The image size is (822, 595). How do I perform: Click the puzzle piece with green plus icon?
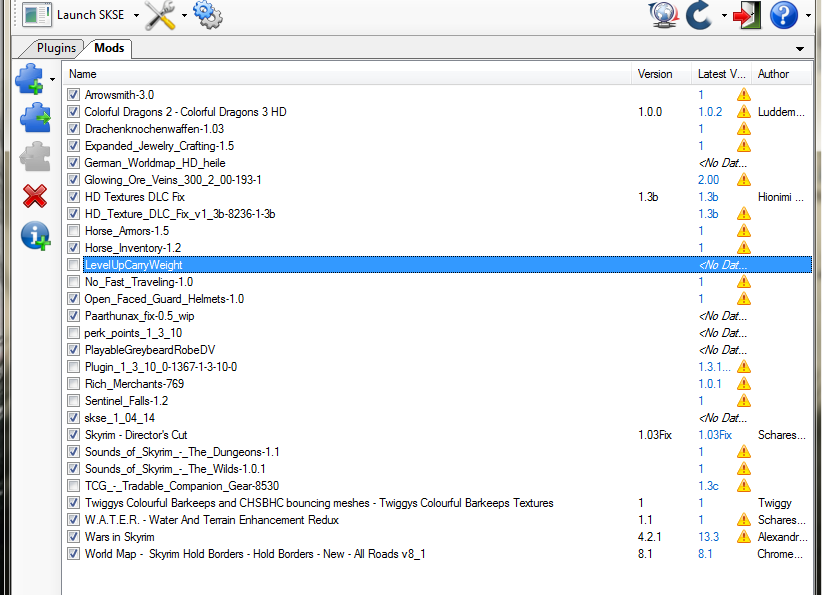point(31,79)
